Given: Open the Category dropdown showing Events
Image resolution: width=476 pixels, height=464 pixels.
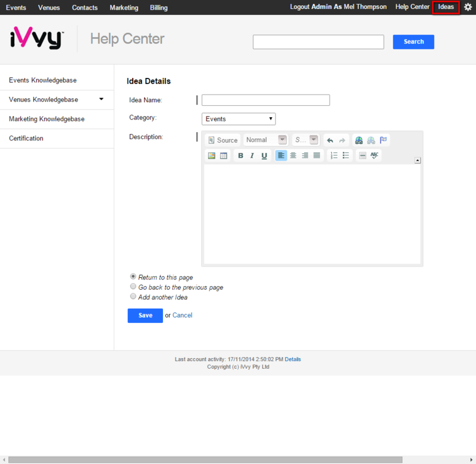Looking at the screenshot, I should [239, 119].
